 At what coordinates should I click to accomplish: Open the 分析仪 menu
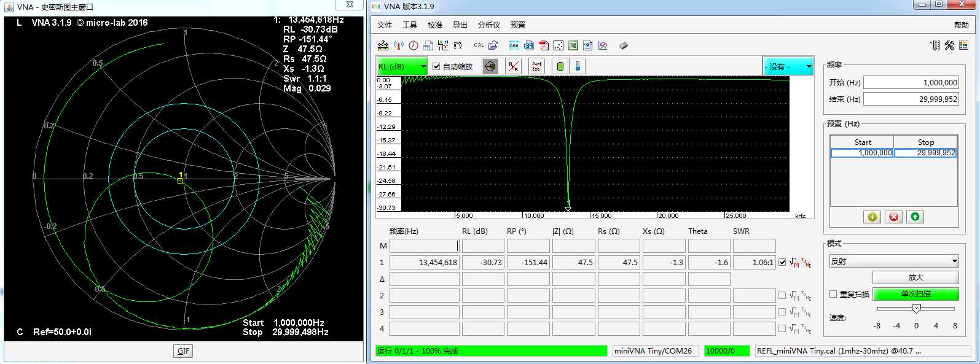click(489, 25)
